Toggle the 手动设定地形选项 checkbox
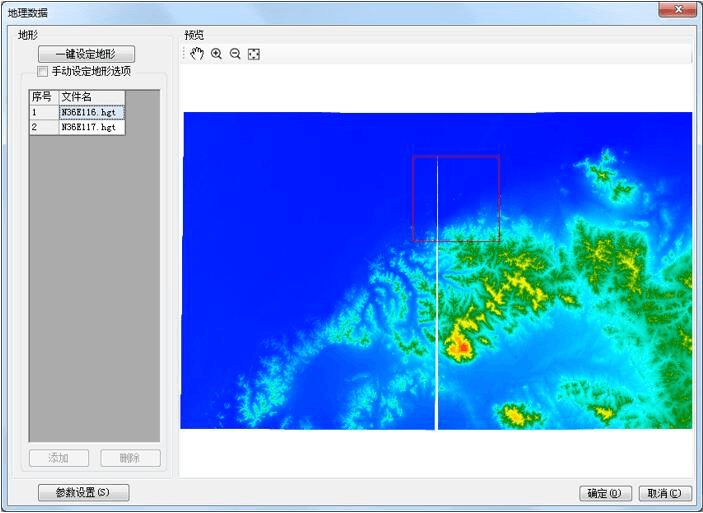703x513 pixels. pos(42,72)
